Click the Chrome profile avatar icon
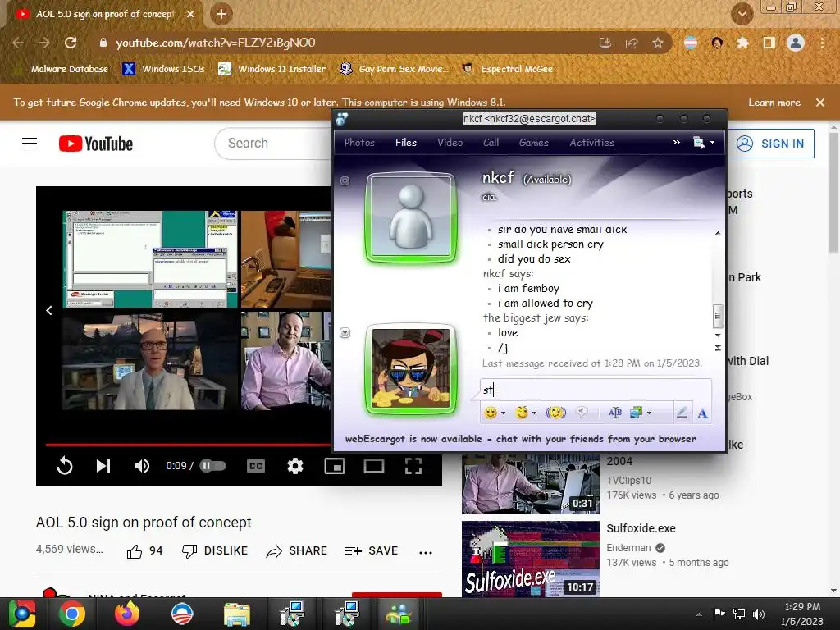 point(796,43)
